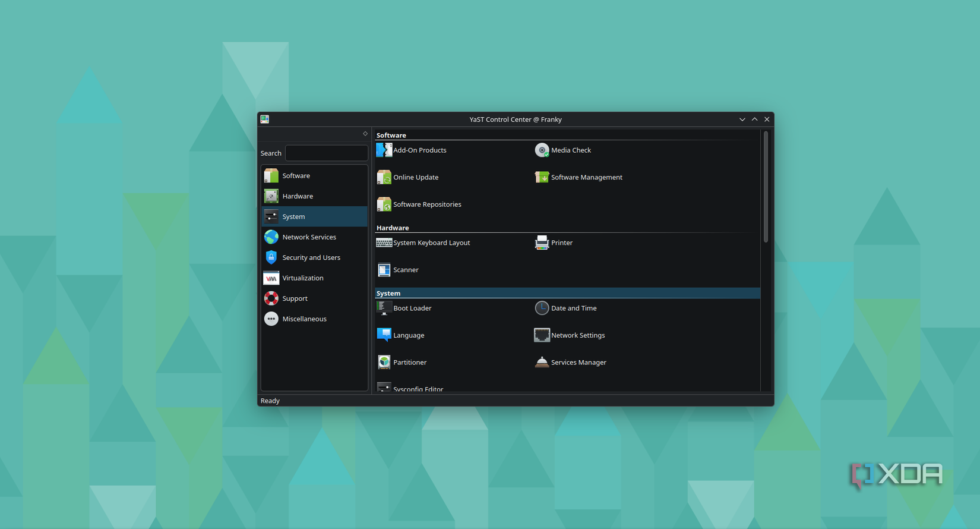Click the sidebar float diamond button
The height and width of the screenshot is (529, 980).
(365, 134)
